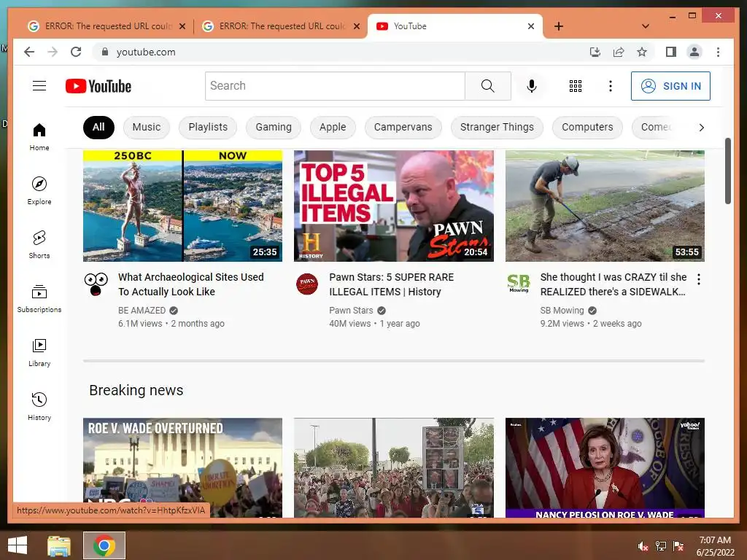Image resolution: width=747 pixels, height=560 pixels.
Task: Open crowd protest news thumbnail
Action: click(x=393, y=467)
